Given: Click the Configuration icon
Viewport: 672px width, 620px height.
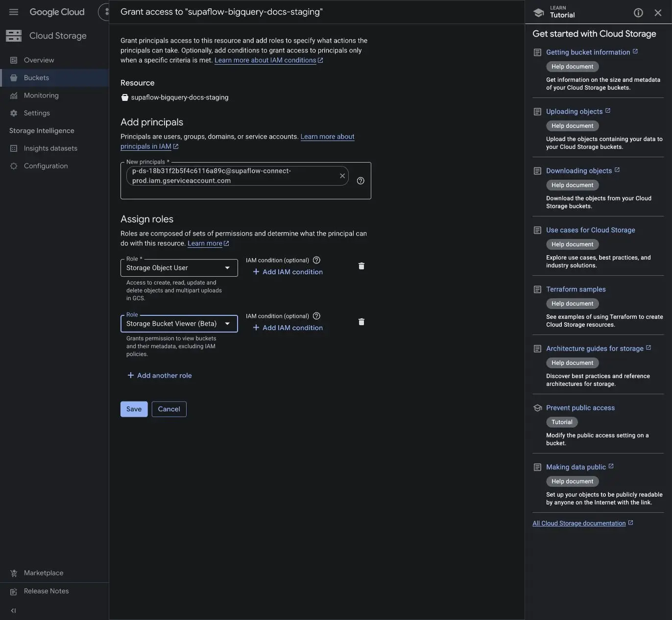Looking at the screenshot, I should pyautogui.click(x=14, y=166).
